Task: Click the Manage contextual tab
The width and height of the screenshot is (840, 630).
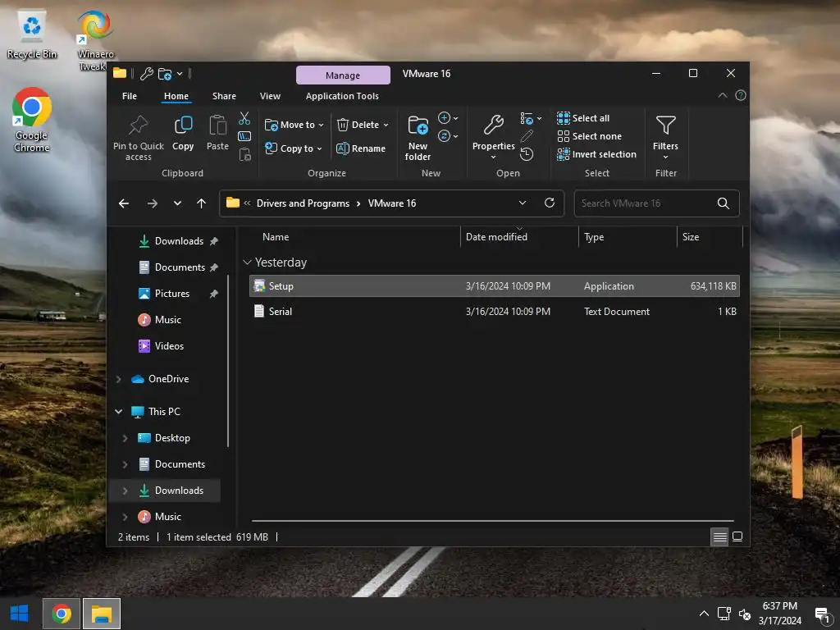Action: [343, 75]
